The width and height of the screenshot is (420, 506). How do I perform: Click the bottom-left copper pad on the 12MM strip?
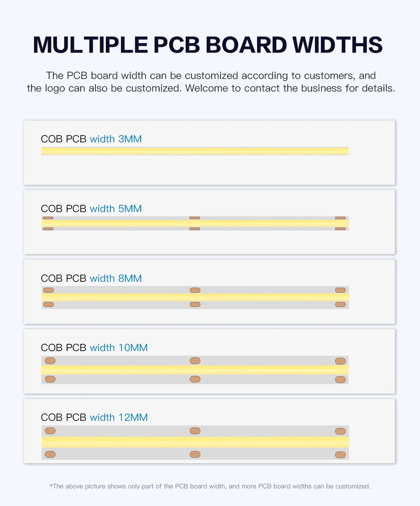coord(50,454)
